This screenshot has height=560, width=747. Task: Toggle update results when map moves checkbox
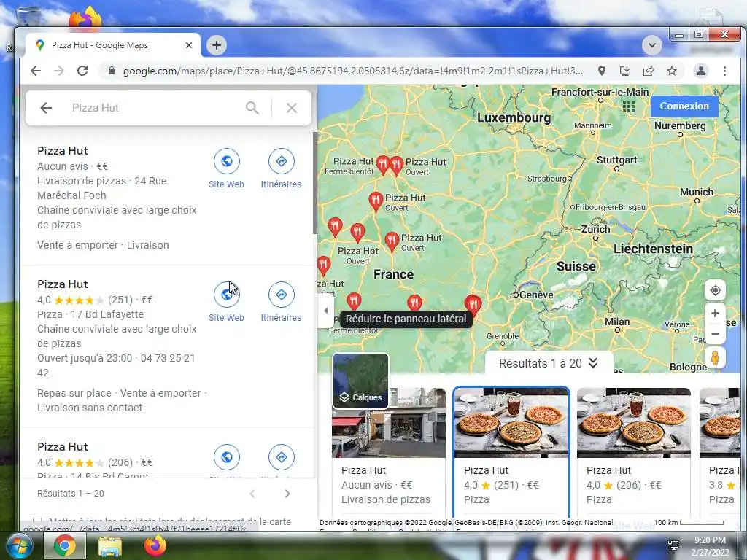37,521
